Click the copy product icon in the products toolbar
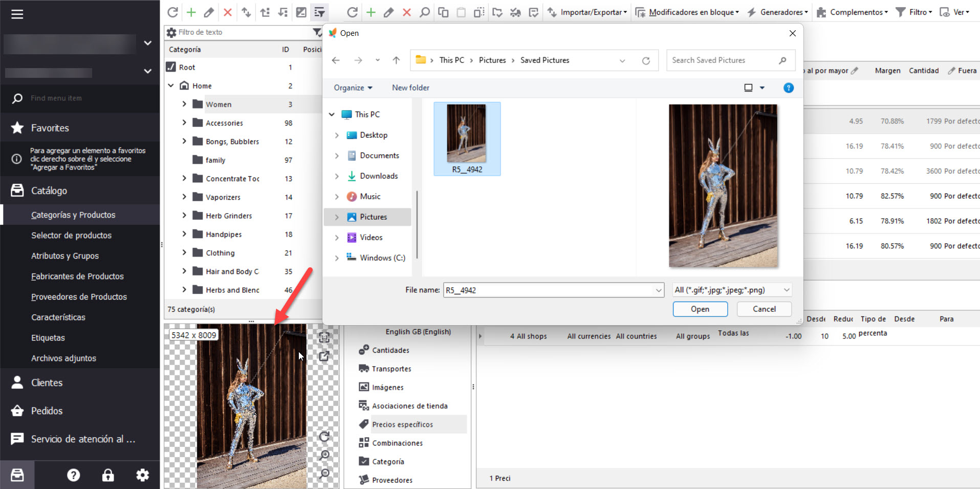Screen dimensions: 980x489 [x=443, y=12]
